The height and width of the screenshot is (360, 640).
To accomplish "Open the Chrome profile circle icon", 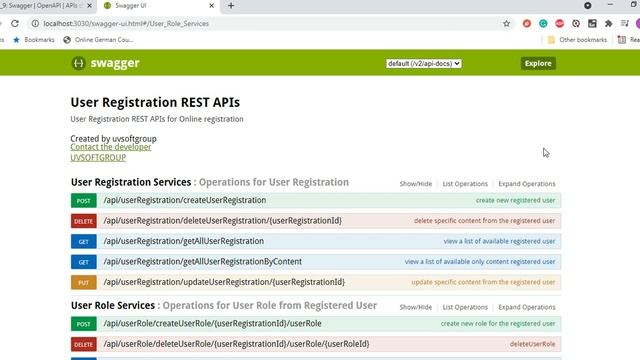I will pyautogui.click(x=638, y=24).
